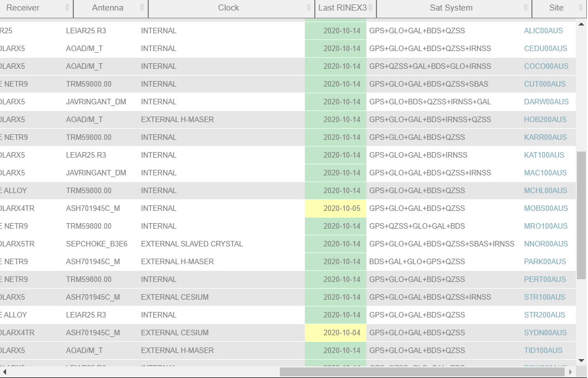Click the vertical scrollbar down arrow
This screenshot has height=378, width=588.
coord(581,361)
